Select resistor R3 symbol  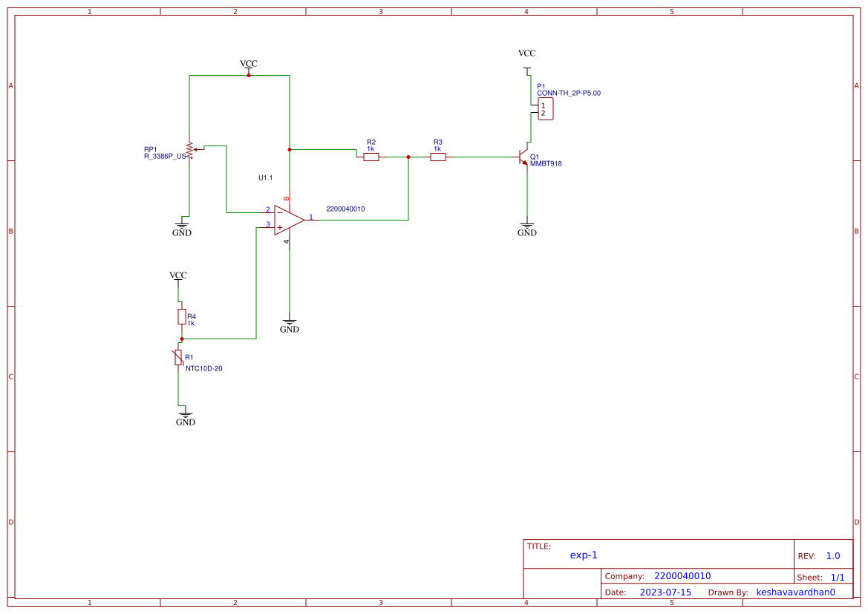(x=439, y=156)
